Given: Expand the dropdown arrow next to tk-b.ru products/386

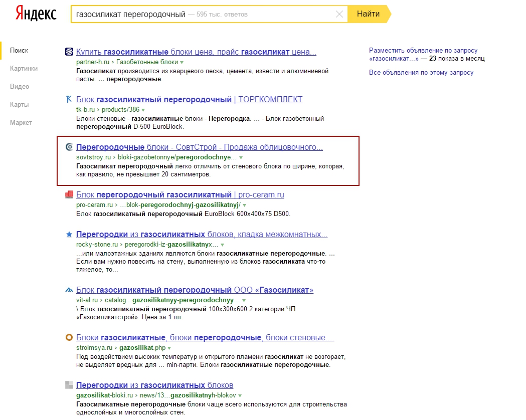Looking at the screenshot, I should pyautogui.click(x=143, y=110).
